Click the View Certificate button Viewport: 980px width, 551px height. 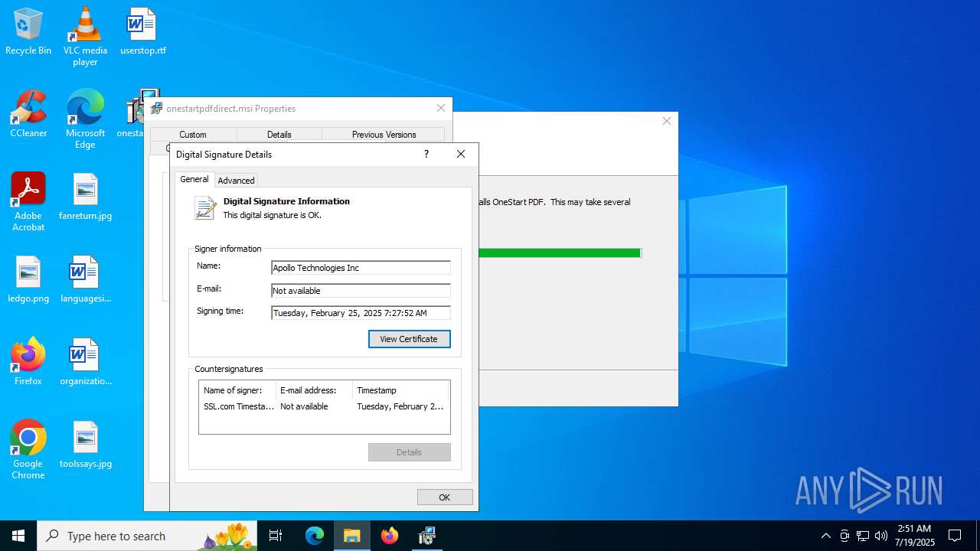[409, 339]
